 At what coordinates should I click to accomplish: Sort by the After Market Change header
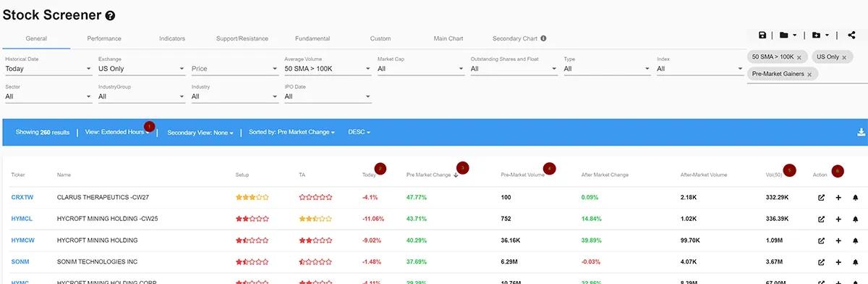tap(605, 175)
